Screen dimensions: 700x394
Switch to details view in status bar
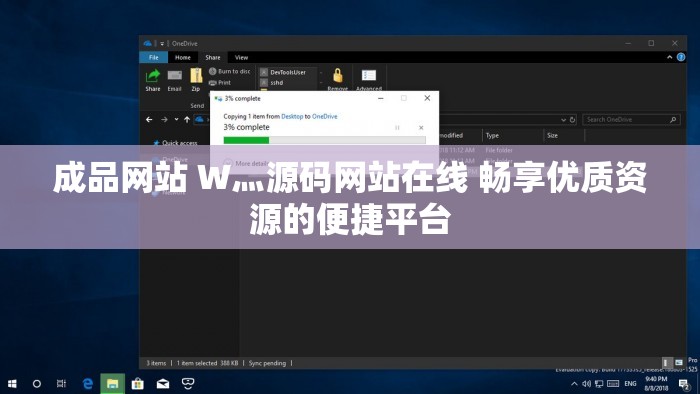(665, 363)
